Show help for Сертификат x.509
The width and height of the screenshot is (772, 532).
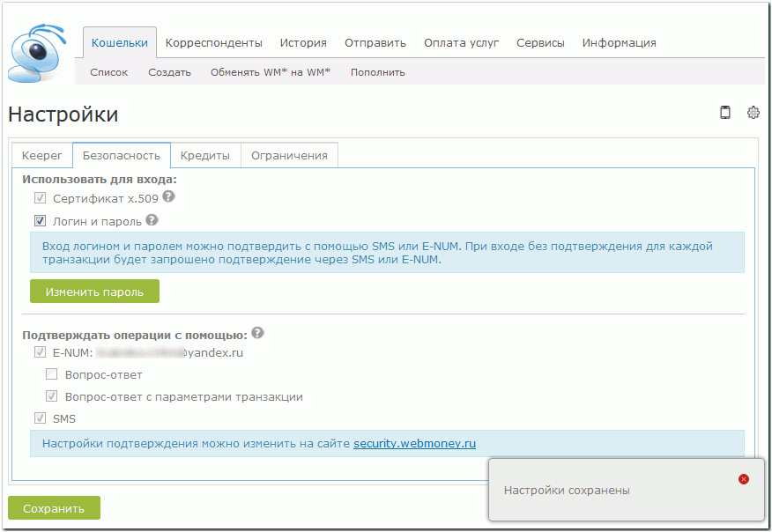[x=168, y=197]
